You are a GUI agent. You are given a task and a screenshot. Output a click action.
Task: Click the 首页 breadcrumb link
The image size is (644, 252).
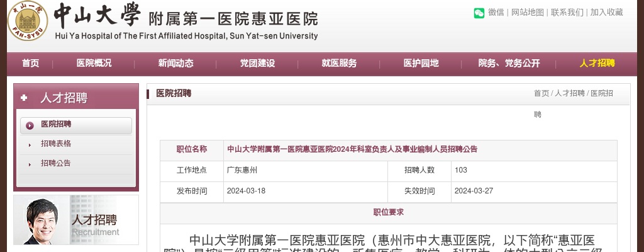click(x=541, y=93)
